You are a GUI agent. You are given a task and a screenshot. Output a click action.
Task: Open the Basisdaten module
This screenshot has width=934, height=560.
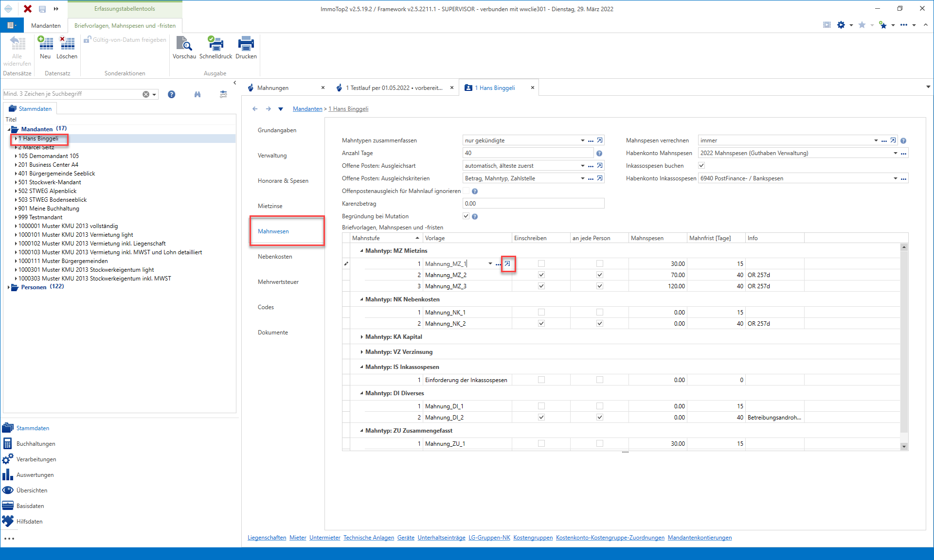pos(23,506)
